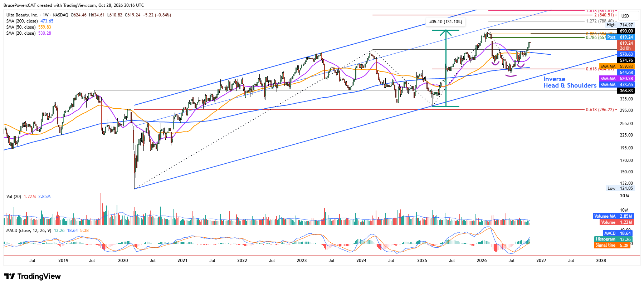Click the 2026 label on time axis
Viewport: 644px width, 287px height.
click(482, 261)
